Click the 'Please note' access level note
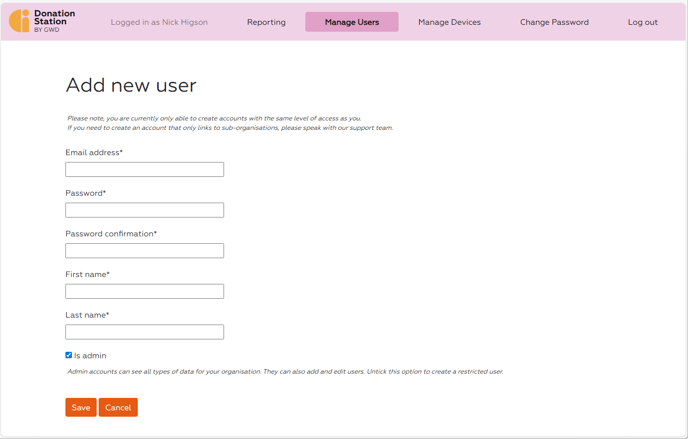The image size is (688, 439). tap(230, 123)
